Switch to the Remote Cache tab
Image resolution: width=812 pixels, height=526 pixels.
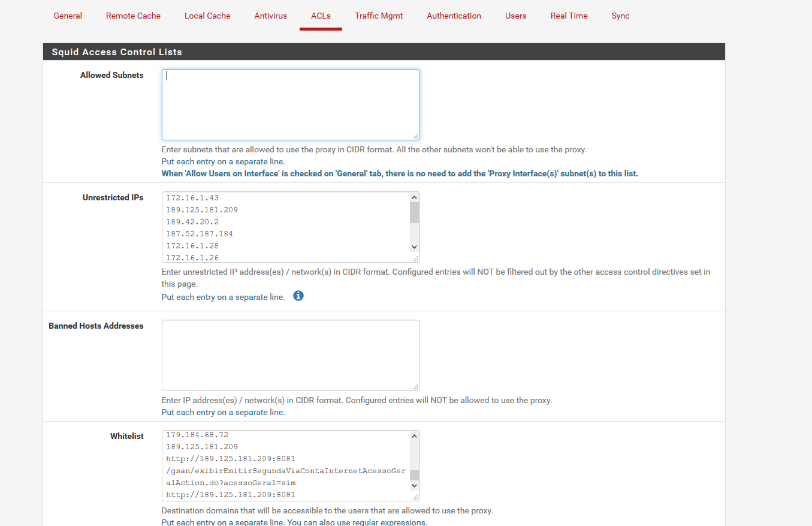133,16
